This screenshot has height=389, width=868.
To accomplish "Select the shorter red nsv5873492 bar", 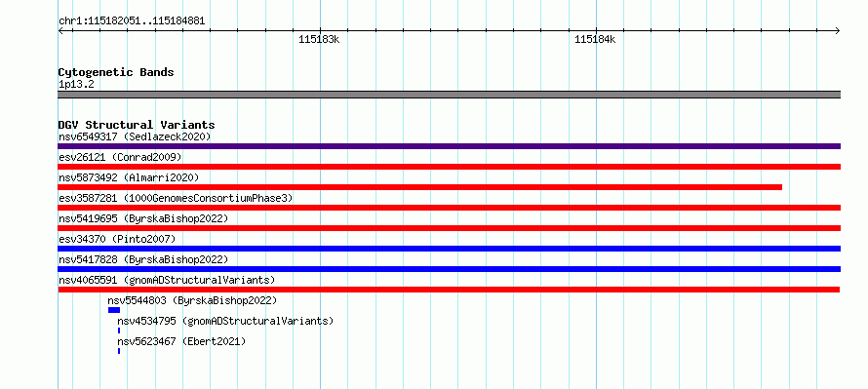I will (420, 187).
